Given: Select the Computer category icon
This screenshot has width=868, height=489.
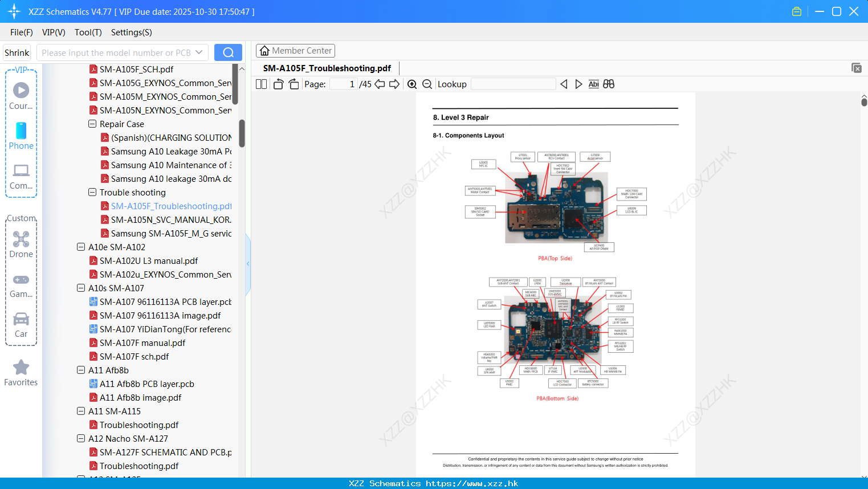Looking at the screenshot, I should [x=21, y=176].
